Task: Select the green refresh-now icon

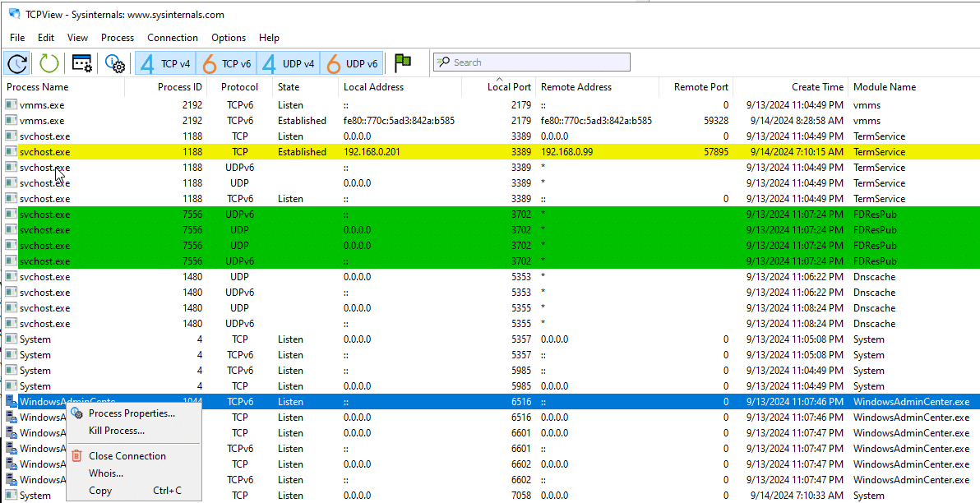Action: click(x=49, y=62)
